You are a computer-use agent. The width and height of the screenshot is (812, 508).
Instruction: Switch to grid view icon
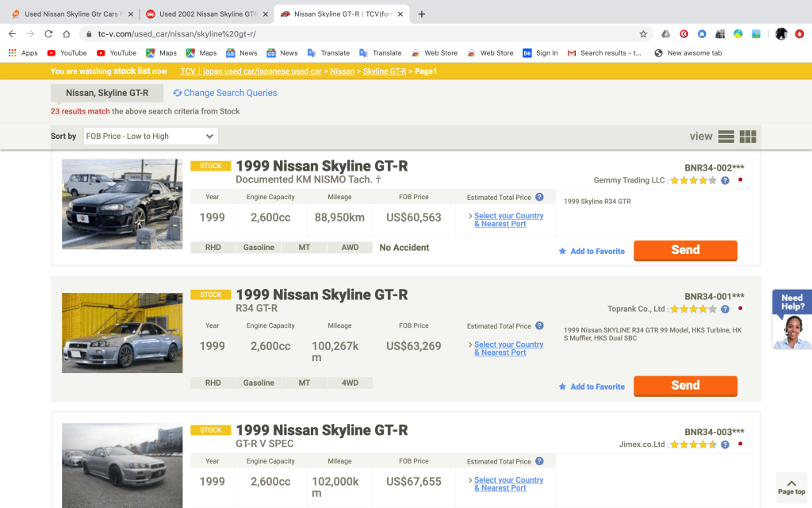(x=748, y=137)
